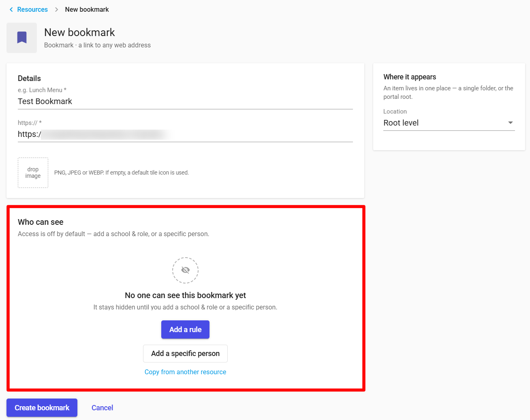Image resolution: width=530 pixels, height=420 pixels.
Task: Click the breadcrumb separator chevron icon
Action: tap(56, 9)
